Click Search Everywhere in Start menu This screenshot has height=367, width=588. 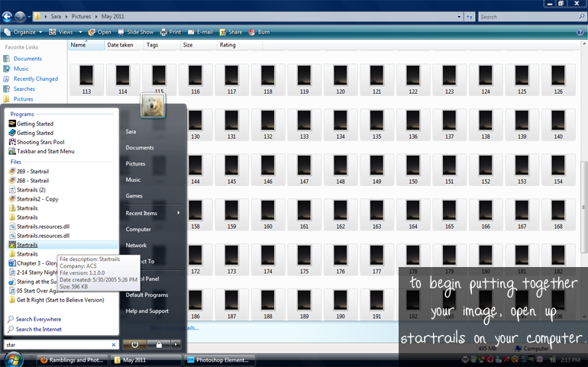click(x=34, y=319)
